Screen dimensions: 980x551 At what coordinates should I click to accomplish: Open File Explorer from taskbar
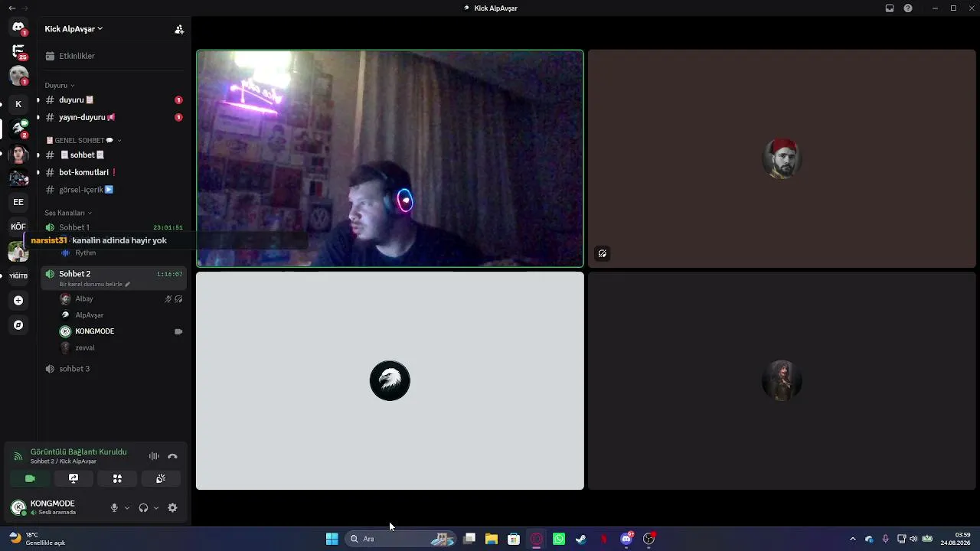point(492,539)
